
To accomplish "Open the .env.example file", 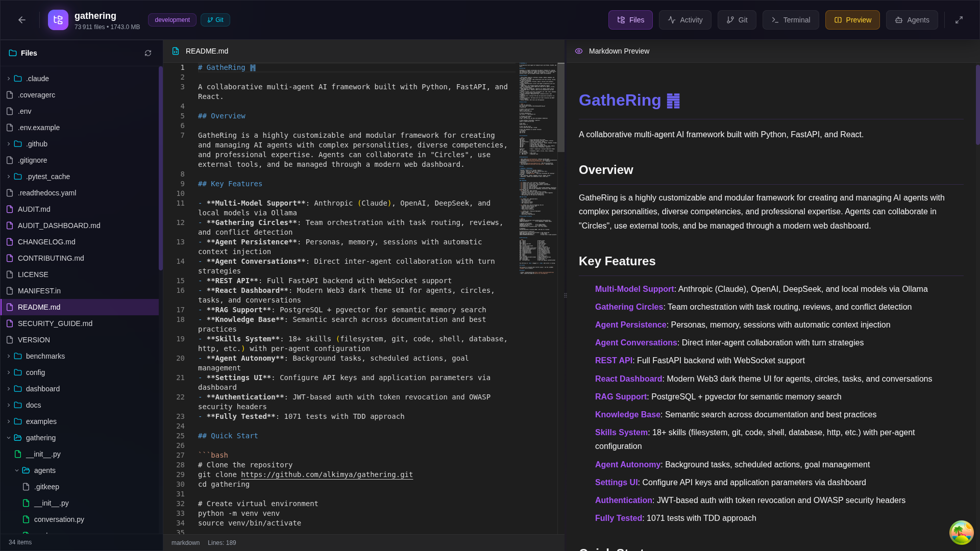I will [80, 128].
